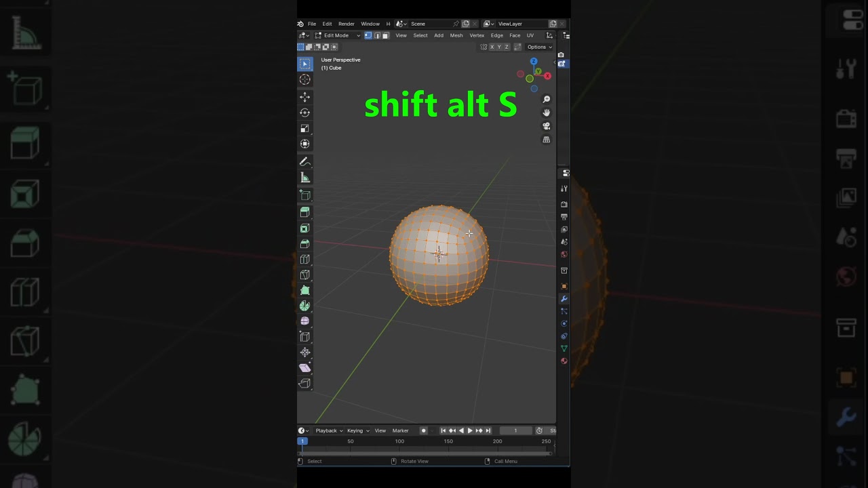
Task: Click the current frame number field
Action: click(x=515, y=430)
